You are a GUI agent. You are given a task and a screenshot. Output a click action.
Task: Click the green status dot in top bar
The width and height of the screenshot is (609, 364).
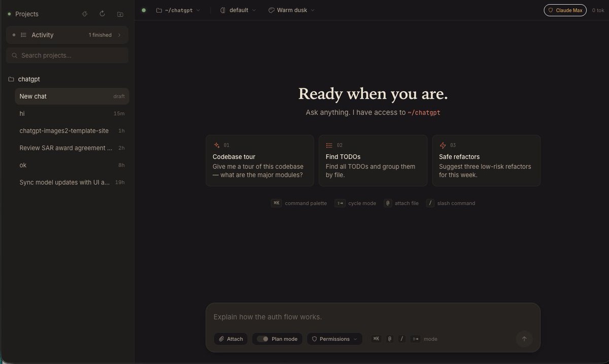coord(144,10)
